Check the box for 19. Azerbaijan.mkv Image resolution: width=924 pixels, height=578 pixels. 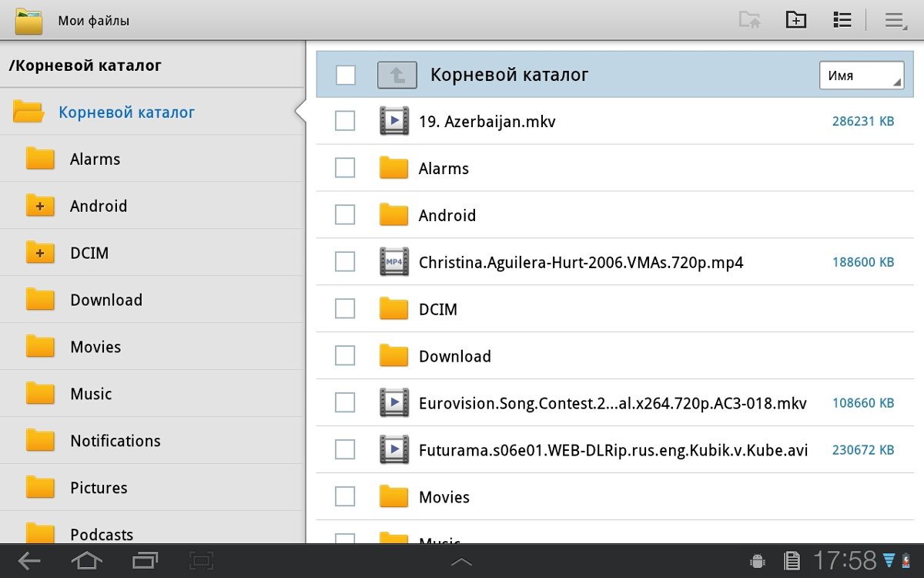pos(345,121)
